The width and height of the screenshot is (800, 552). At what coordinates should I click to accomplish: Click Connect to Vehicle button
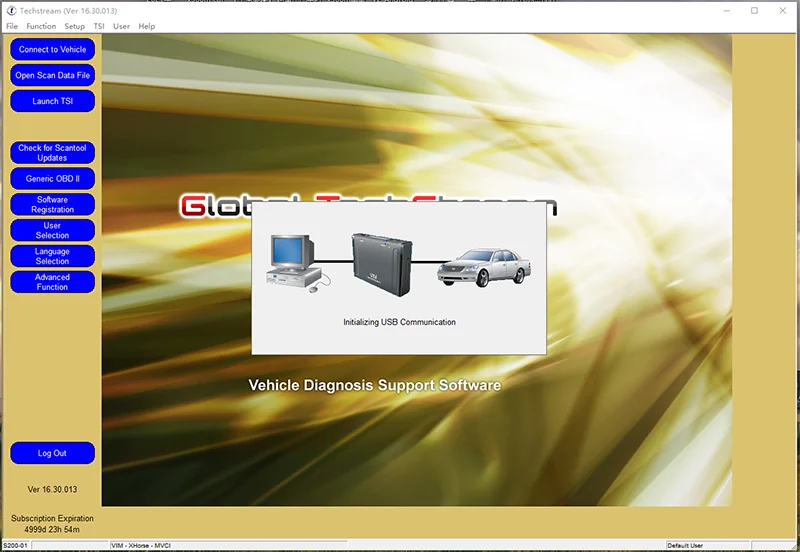pyautogui.click(x=53, y=49)
